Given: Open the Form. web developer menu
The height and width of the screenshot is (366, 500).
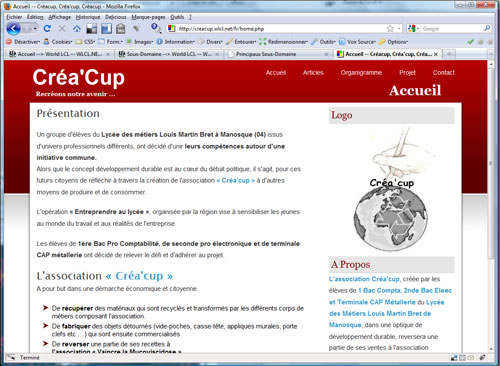Looking at the screenshot, I should tap(111, 42).
